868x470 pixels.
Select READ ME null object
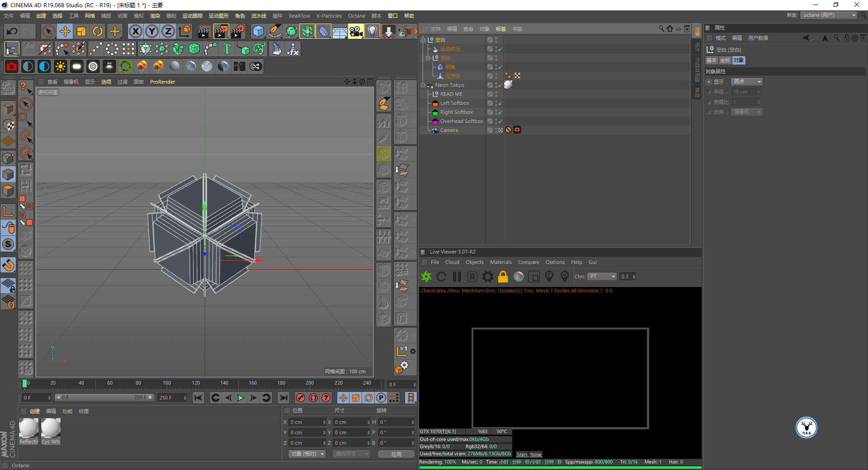pos(451,94)
